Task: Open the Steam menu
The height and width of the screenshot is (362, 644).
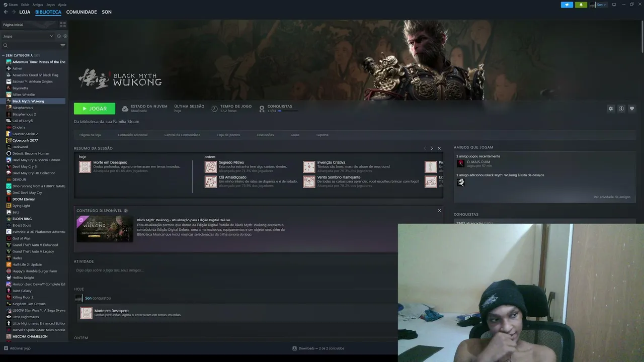Action: (13, 5)
